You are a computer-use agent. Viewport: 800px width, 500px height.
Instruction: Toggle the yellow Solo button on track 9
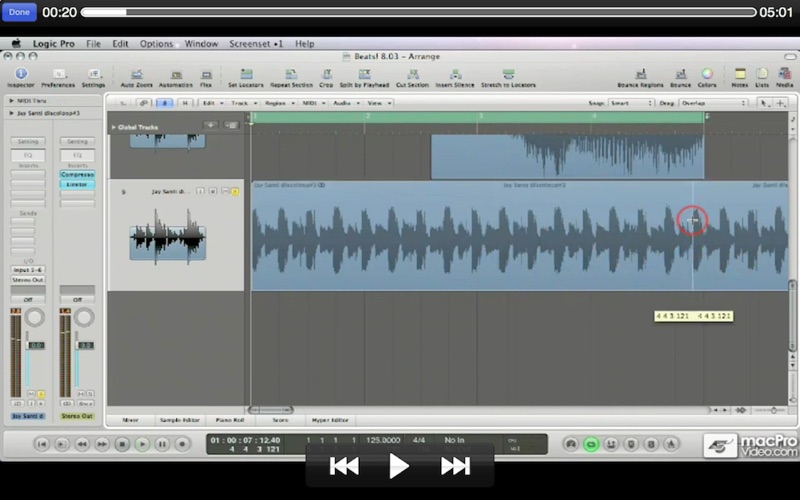coord(235,191)
